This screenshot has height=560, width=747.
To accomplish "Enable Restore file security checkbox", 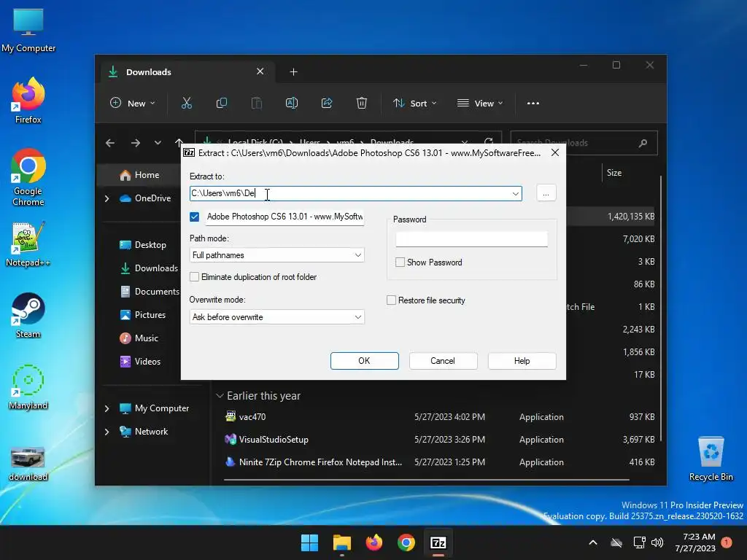I will click(x=391, y=300).
